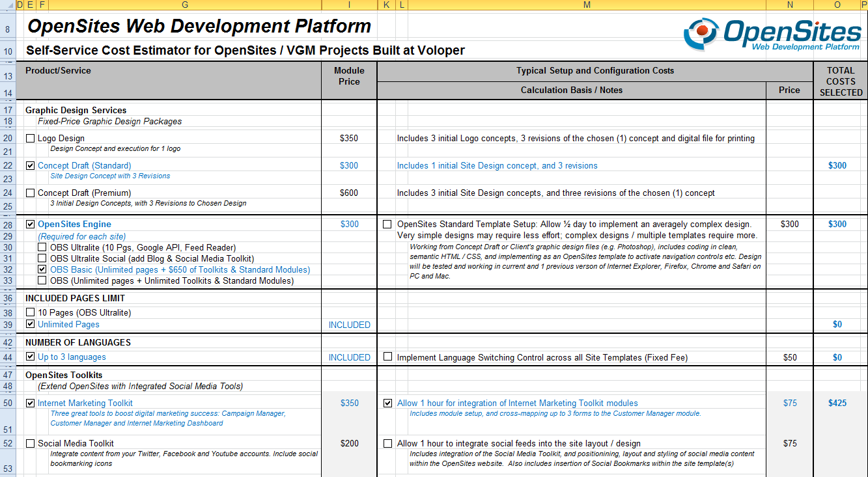
Task: Click OpenSites Web Development Platform title
Action: click(x=199, y=27)
